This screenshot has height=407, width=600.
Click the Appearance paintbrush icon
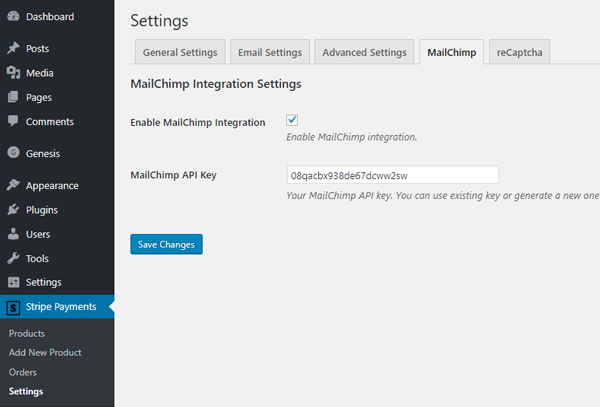(13, 185)
